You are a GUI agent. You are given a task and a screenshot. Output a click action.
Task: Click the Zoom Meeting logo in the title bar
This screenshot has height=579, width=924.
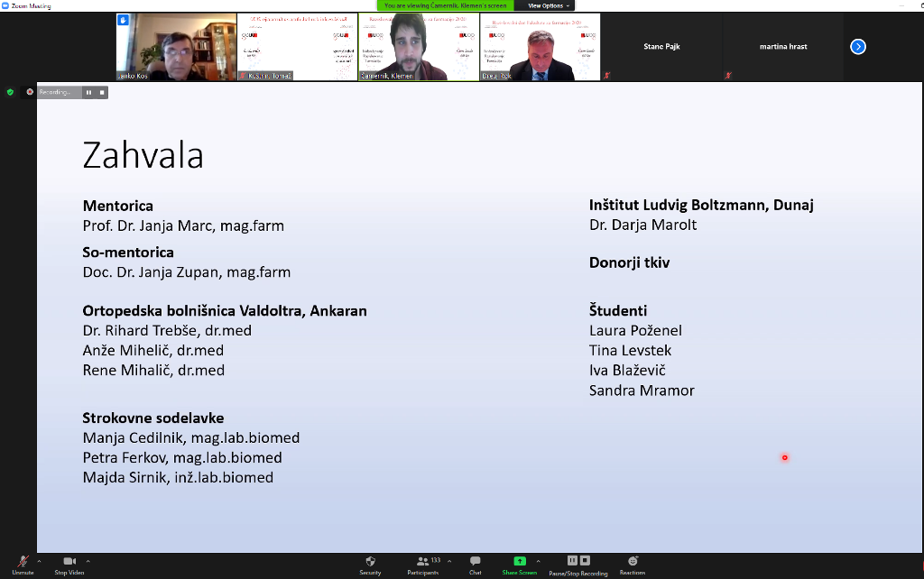pos(5,6)
